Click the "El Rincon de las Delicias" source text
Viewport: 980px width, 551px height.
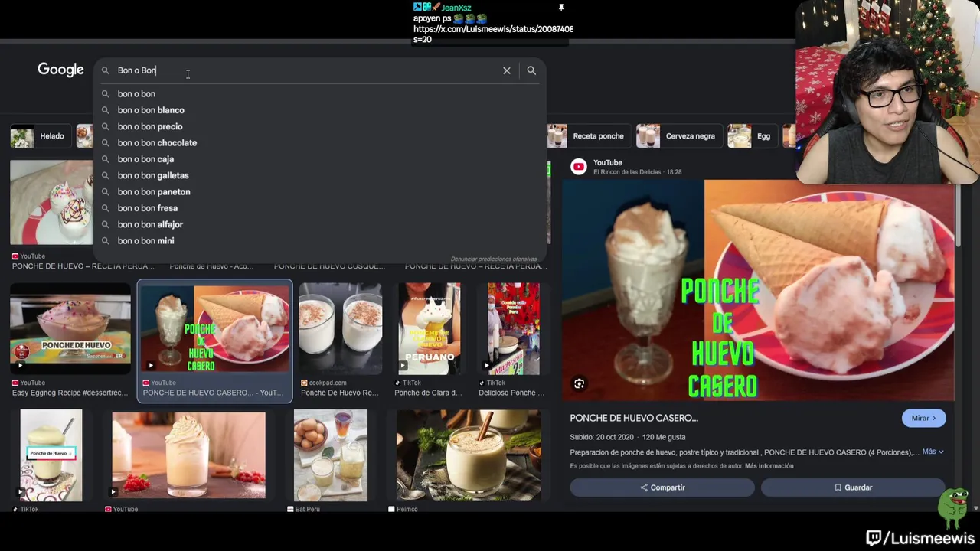click(626, 172)
